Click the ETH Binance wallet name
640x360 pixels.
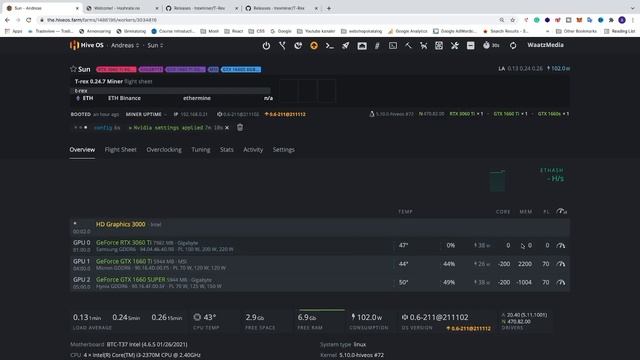pyautogui.click(x=124, y=98)
